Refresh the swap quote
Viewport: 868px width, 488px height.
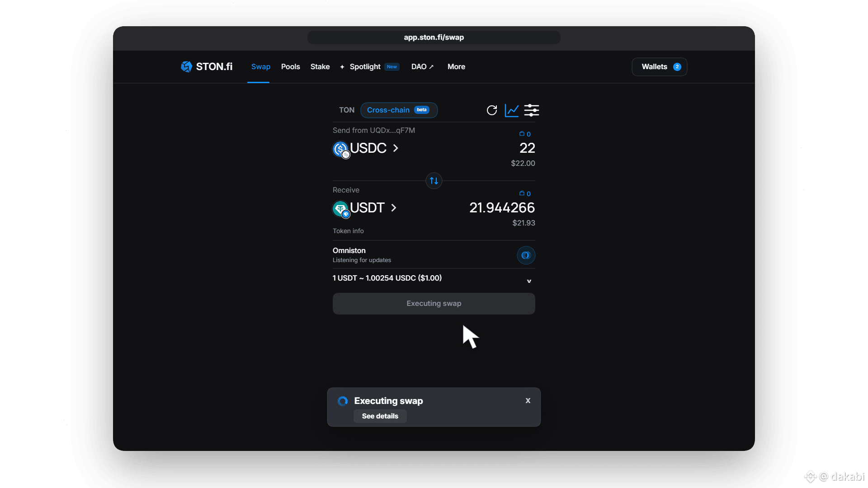(492, 110)
